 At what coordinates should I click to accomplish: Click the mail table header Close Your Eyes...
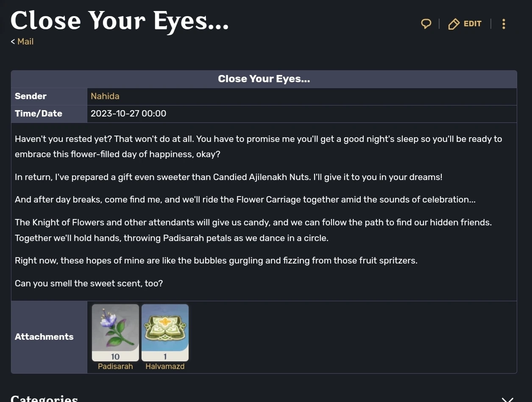pyautogui.click(x=264, y=79)
